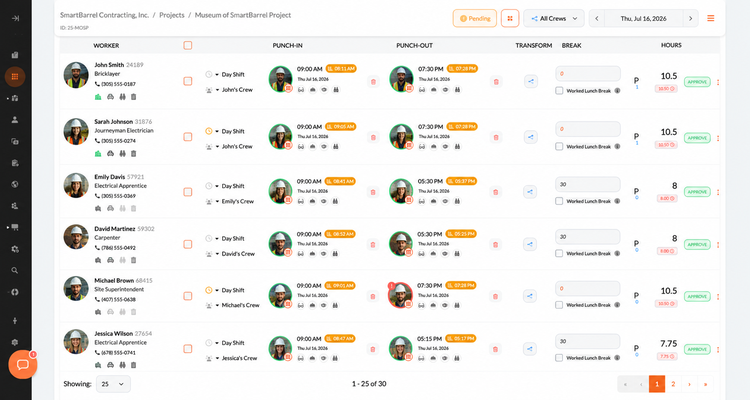Check Worked Lunch Break for John Smith
750x400 pixels.
pos(559,90)
